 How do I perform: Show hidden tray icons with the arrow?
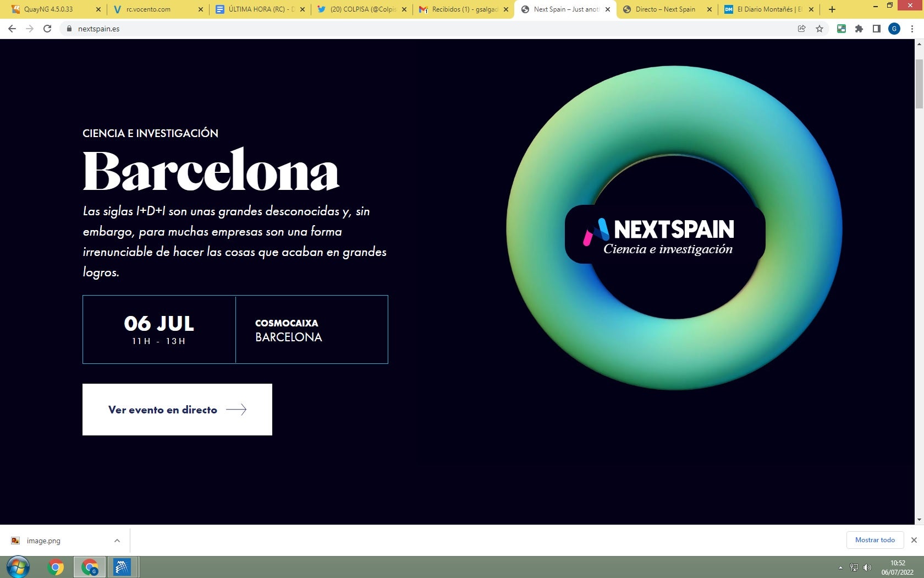click(x=840, y=568)
